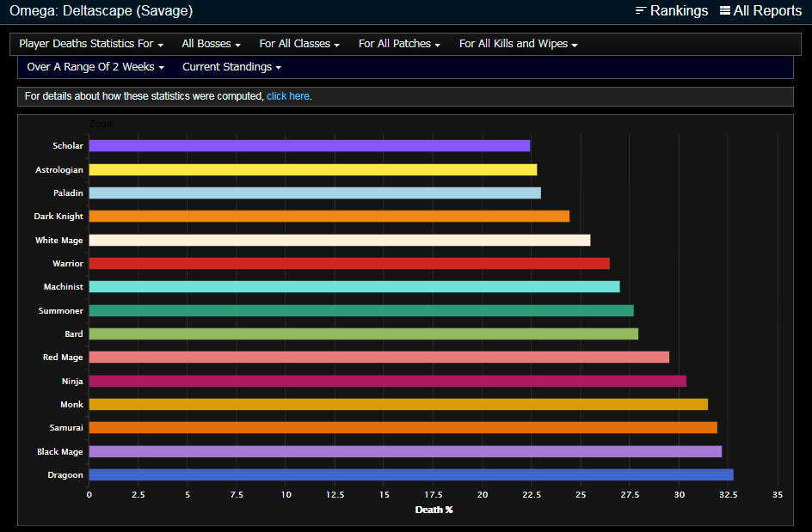The image size is (812, 532).
Task: Go to the Rankings page
Action: point(679,11)
